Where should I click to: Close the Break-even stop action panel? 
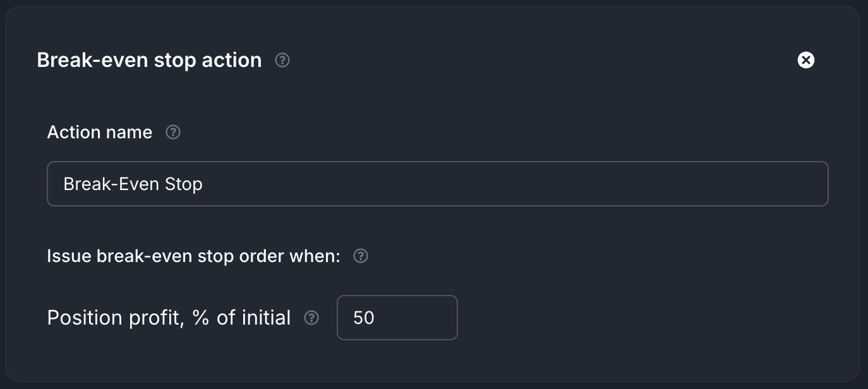pyautogui.click(x=806, y=60)
